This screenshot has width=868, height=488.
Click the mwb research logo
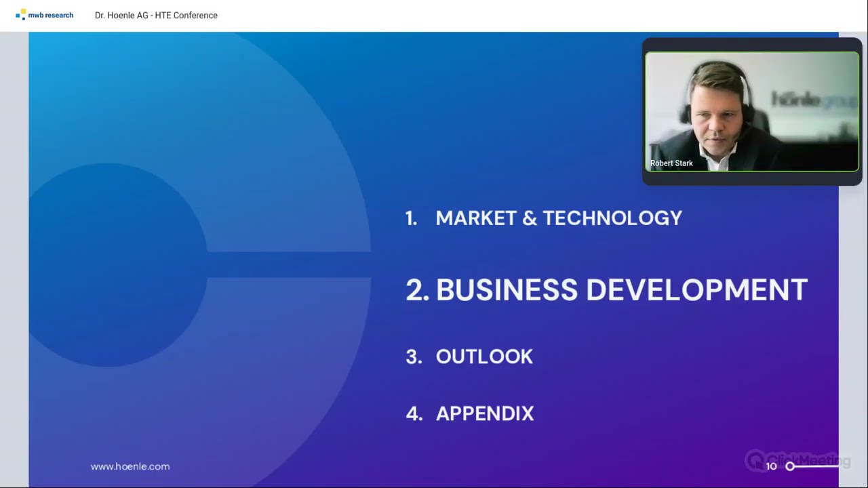pyautogui.click(x=45, y=15)
